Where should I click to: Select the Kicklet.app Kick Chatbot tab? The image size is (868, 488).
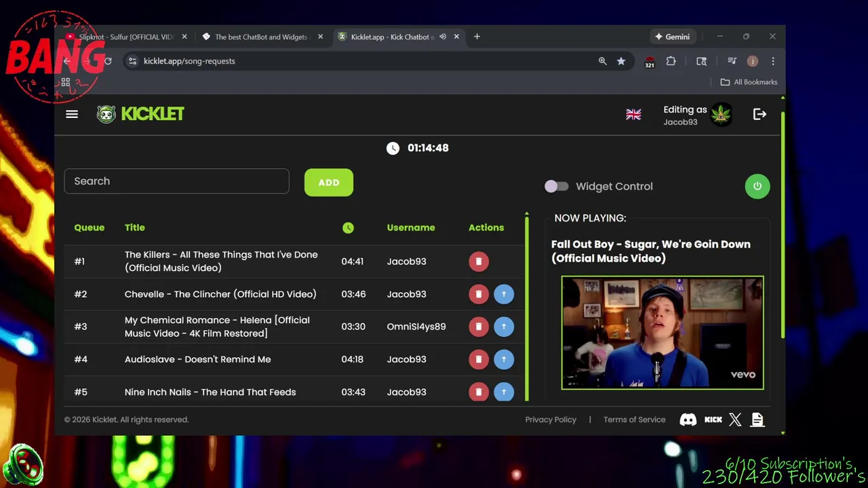pos(392,37)
